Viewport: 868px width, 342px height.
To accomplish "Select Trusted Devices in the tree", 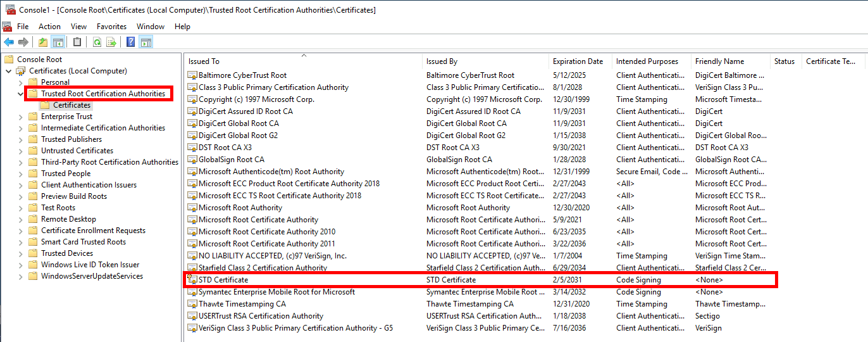I will click(67, 253).
